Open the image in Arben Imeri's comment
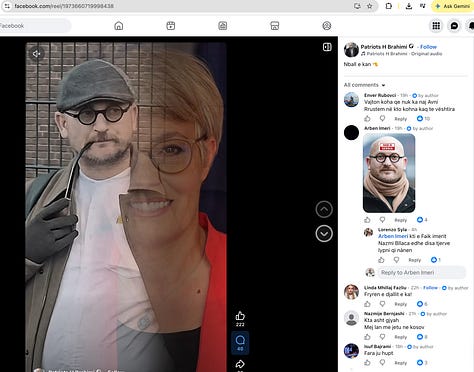 point(389,173)
